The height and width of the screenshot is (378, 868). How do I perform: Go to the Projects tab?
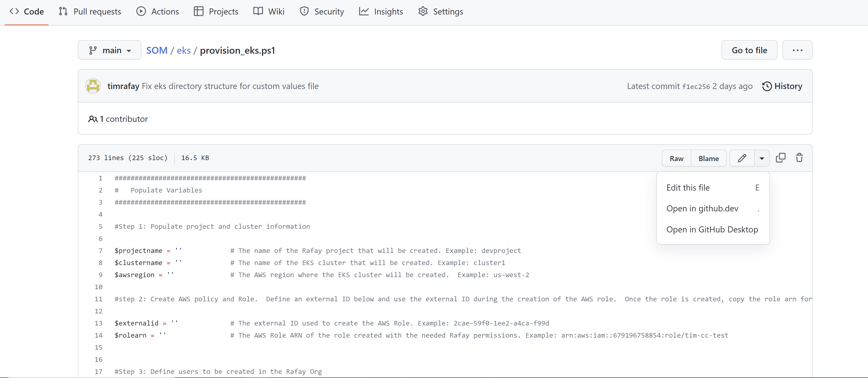point(216,11)
